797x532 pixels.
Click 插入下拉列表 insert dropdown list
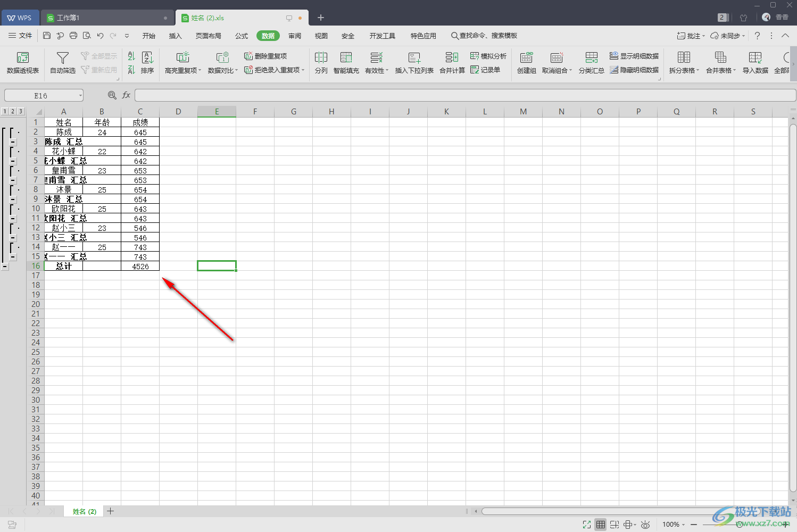tap(414, 63)
